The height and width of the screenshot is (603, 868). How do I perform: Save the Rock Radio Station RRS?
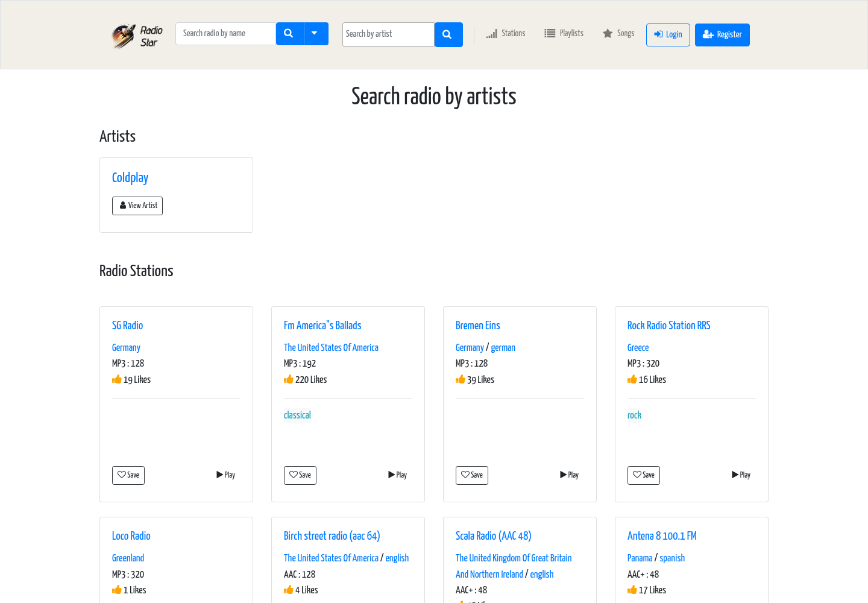coord(644,475)
